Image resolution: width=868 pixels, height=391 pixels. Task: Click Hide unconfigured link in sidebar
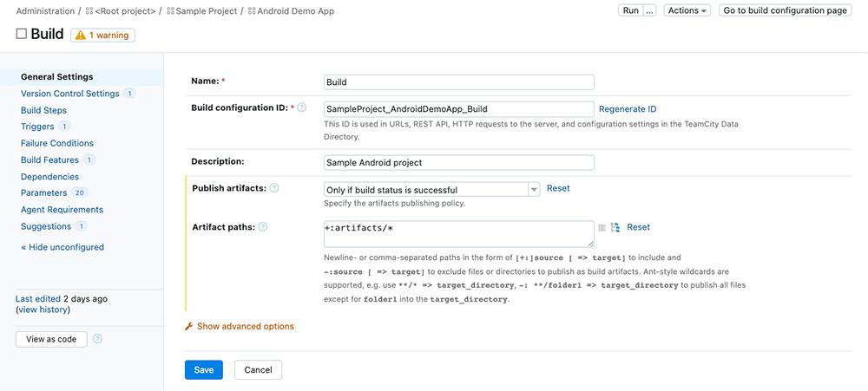(62, 247)
